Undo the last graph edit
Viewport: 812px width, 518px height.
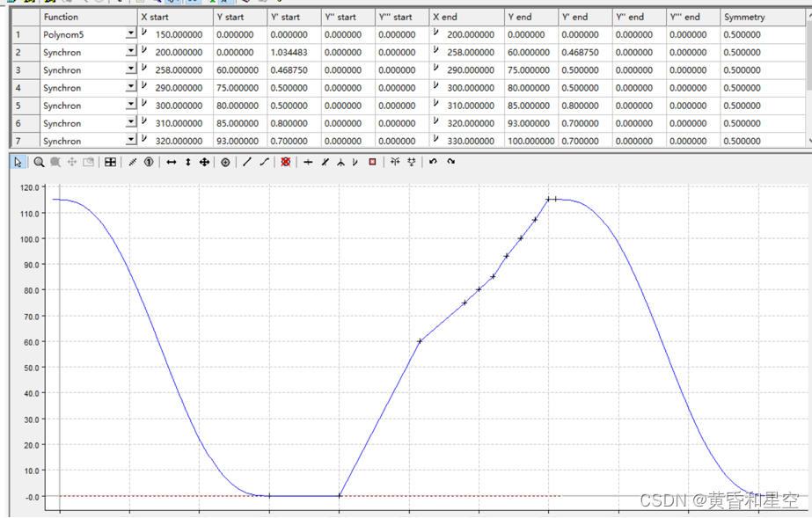tap(433, 162)
